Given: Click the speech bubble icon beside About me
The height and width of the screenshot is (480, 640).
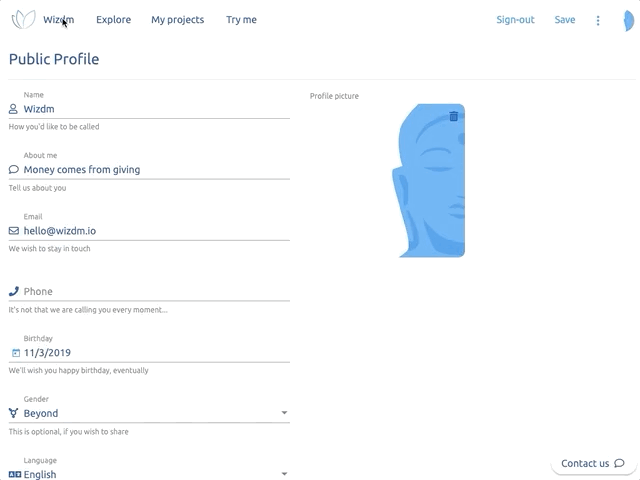Looking at the screenshot, I should click(13, 169).
